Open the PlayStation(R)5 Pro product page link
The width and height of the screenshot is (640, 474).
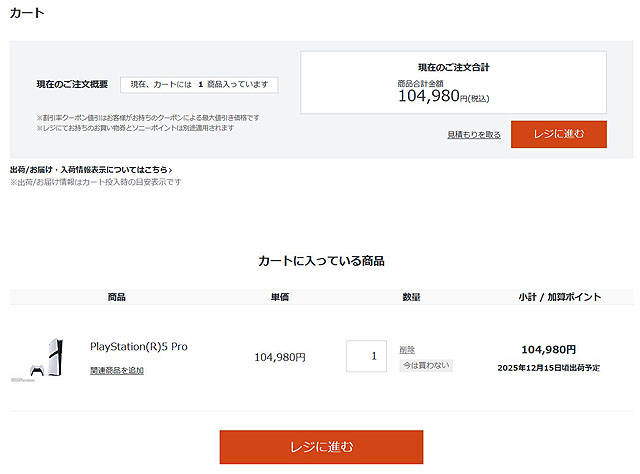139,347
